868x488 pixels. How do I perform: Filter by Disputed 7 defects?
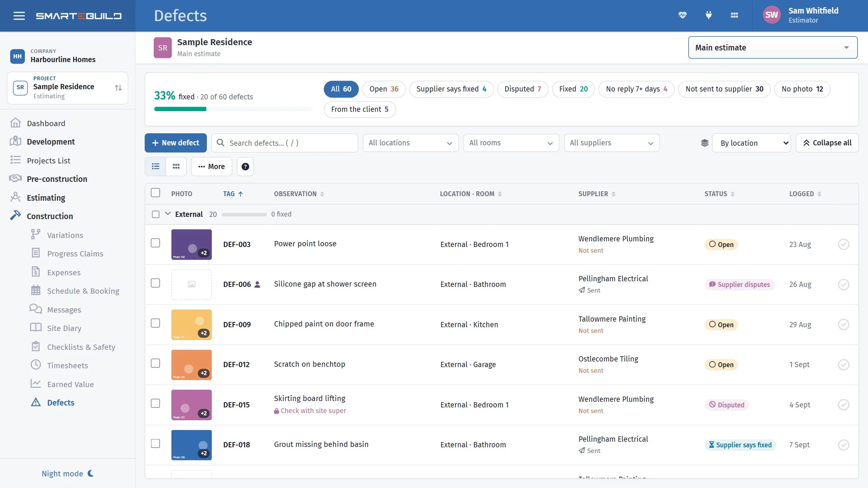(523, 89)
